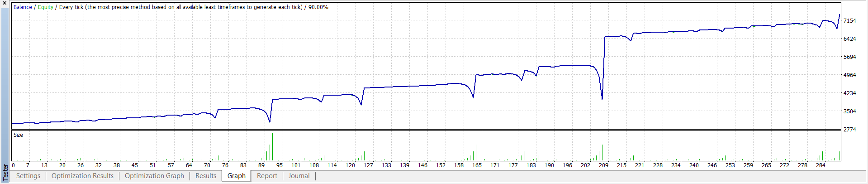Click the Equity legend label
The width and height of the screenshot is (868, 184).
coord(46,7)
